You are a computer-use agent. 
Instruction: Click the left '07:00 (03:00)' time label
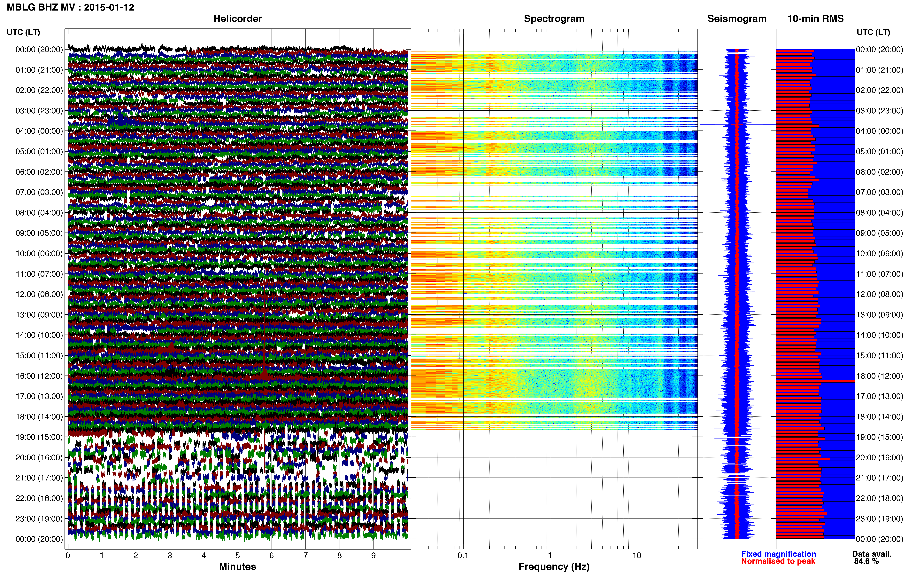pos(39,192)
